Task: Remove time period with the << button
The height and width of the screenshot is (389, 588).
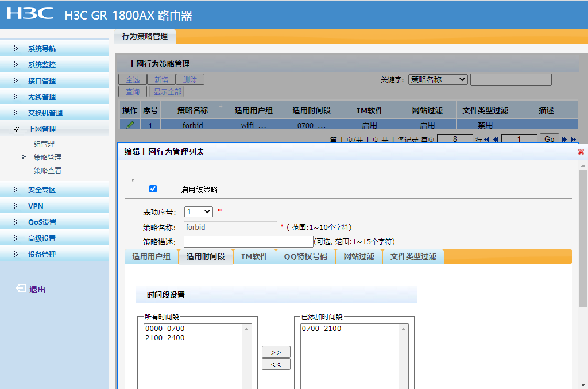Action: pos(276,364)
